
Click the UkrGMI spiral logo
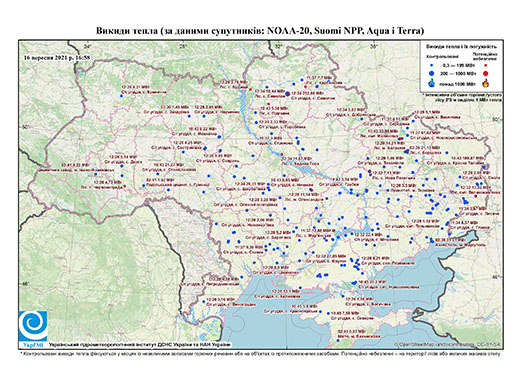(33, 326)
